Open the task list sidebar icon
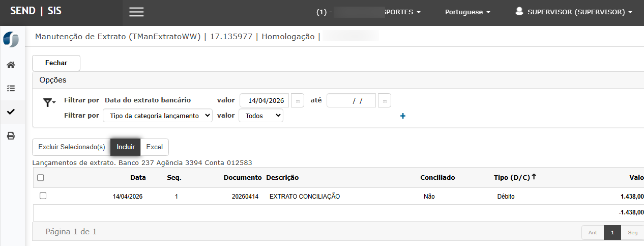Viewport: 644px width, 246px height. [x=11, y=88]
